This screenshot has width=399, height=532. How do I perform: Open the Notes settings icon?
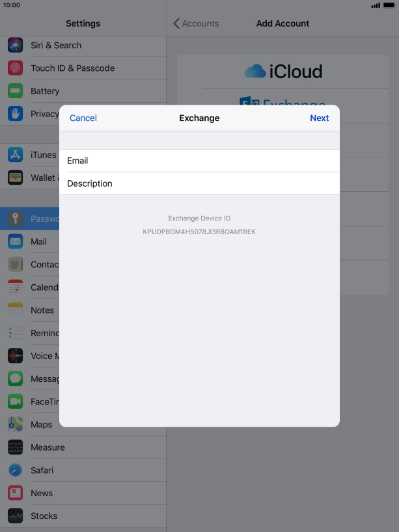pos(15,310)
